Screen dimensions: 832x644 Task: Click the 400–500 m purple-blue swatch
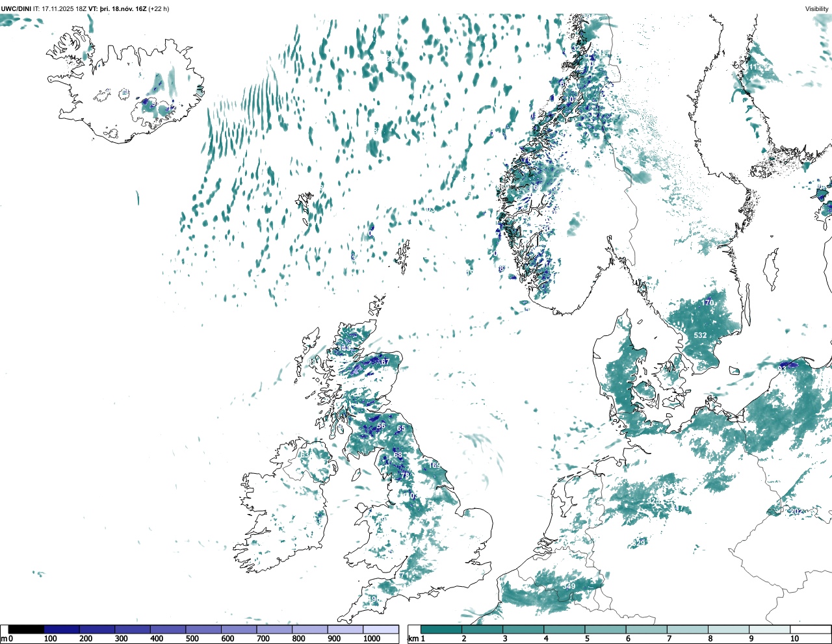pos(168,629)
